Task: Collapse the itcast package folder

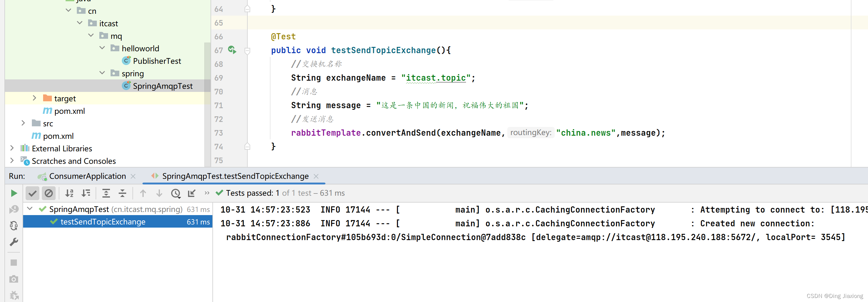Action: [x=80, y=23]
